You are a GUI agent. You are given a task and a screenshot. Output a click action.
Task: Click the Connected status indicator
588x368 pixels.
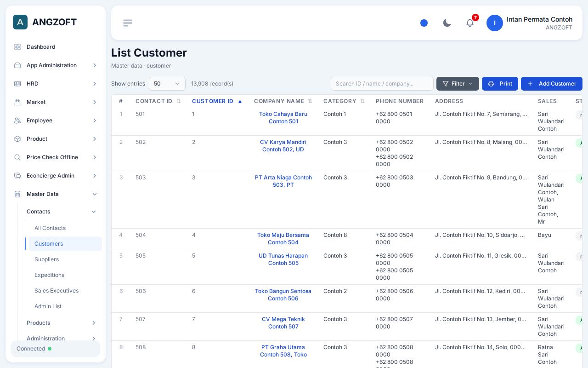56,349
